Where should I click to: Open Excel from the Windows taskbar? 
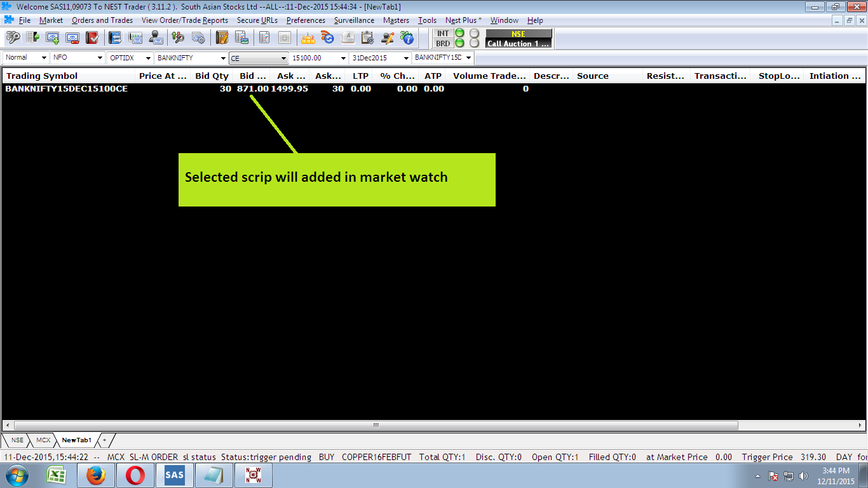click(x=57, y=475)
